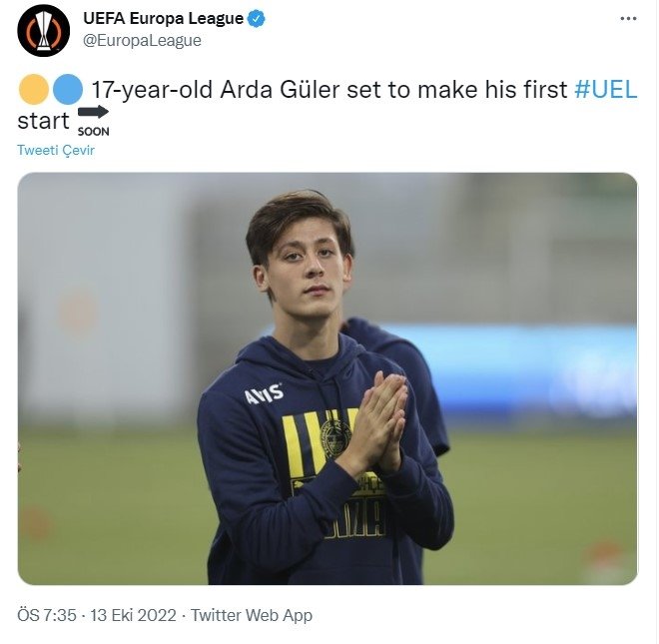This screenshot has height=644, width=659.
Task: Click the word start in tweet text
Action: click(43, 121)
